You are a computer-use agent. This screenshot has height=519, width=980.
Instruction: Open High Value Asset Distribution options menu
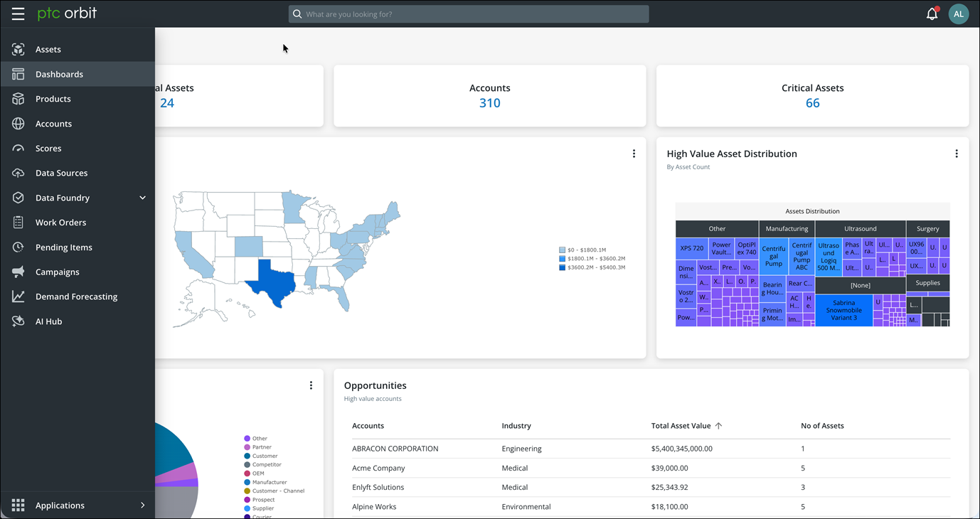[x=956, y=154]
